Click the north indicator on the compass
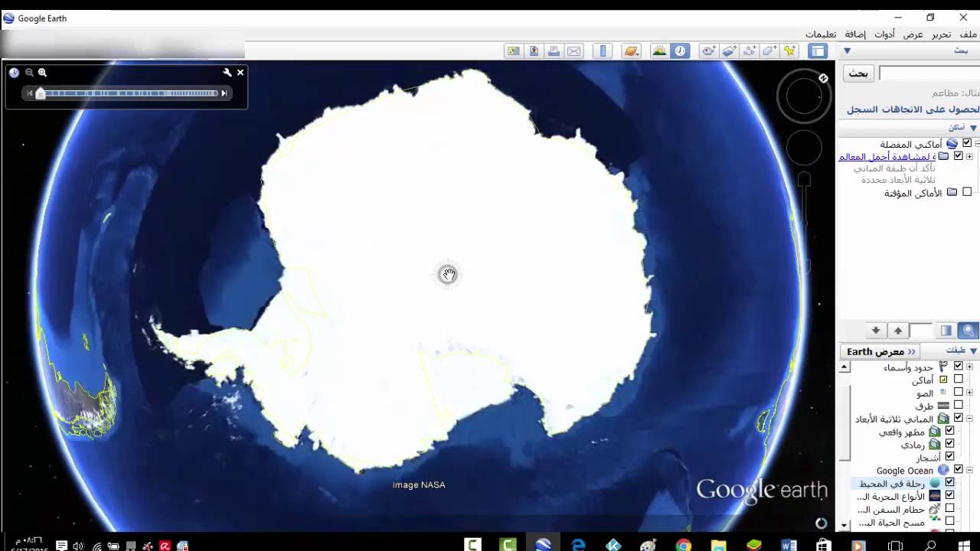980x551 pixels. (823, 78)
